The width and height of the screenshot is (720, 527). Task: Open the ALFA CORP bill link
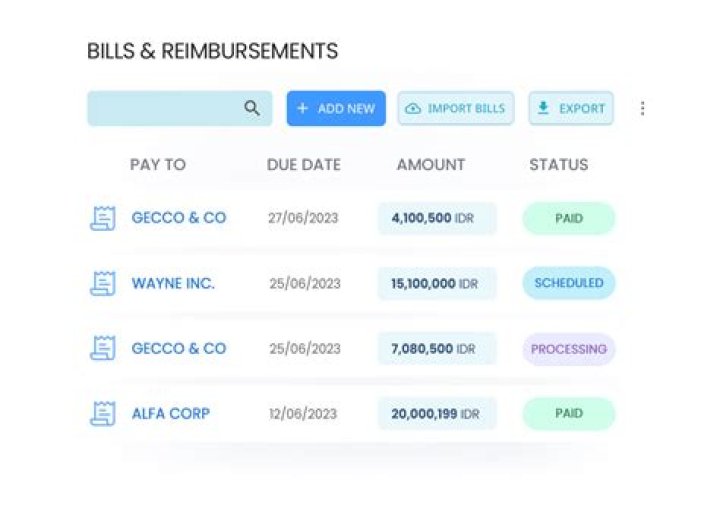pyautogui.click(x=171, y=414)
